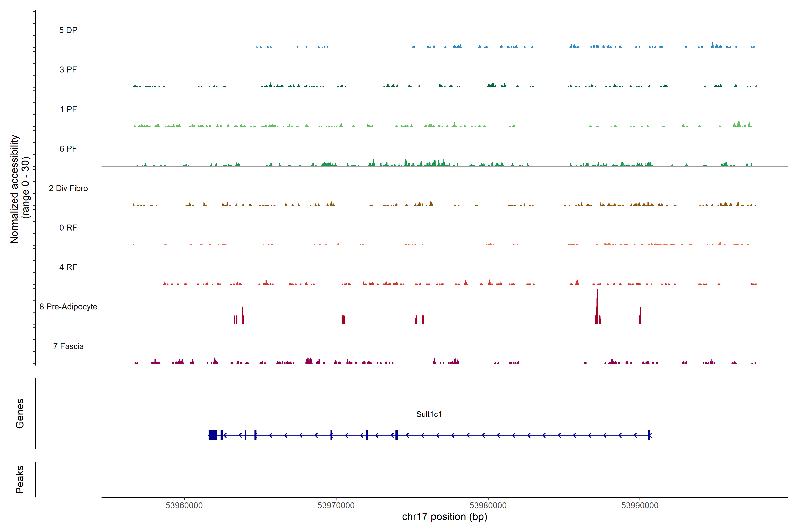
Task: Click the 53970000 axis tick label
Action: pos(336,505)
